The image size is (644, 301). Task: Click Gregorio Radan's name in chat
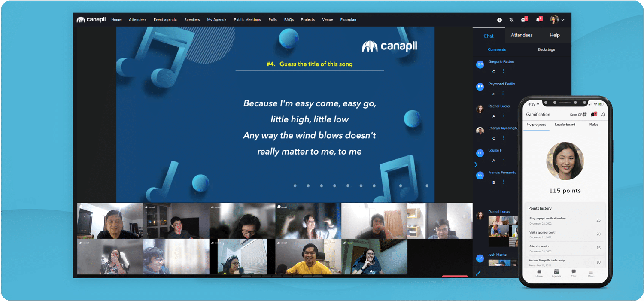[x=501, y=62]
